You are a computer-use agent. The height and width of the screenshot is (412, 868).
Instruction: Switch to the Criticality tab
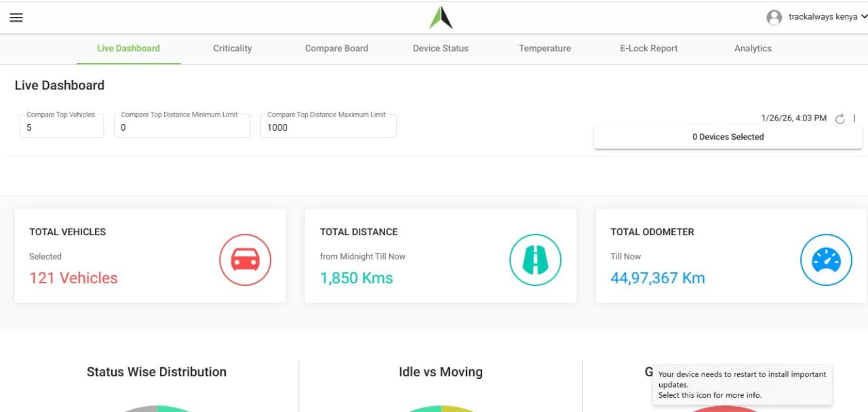pyautogui.click(x=232, y=48)
